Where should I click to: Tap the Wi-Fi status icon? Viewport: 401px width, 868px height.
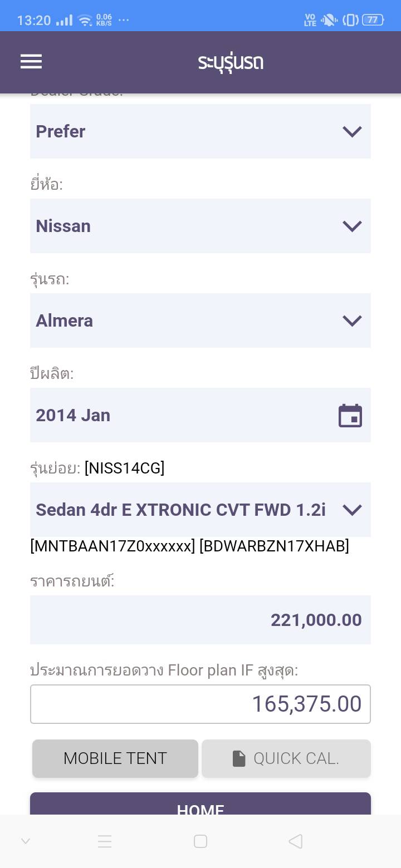[85, 21]
